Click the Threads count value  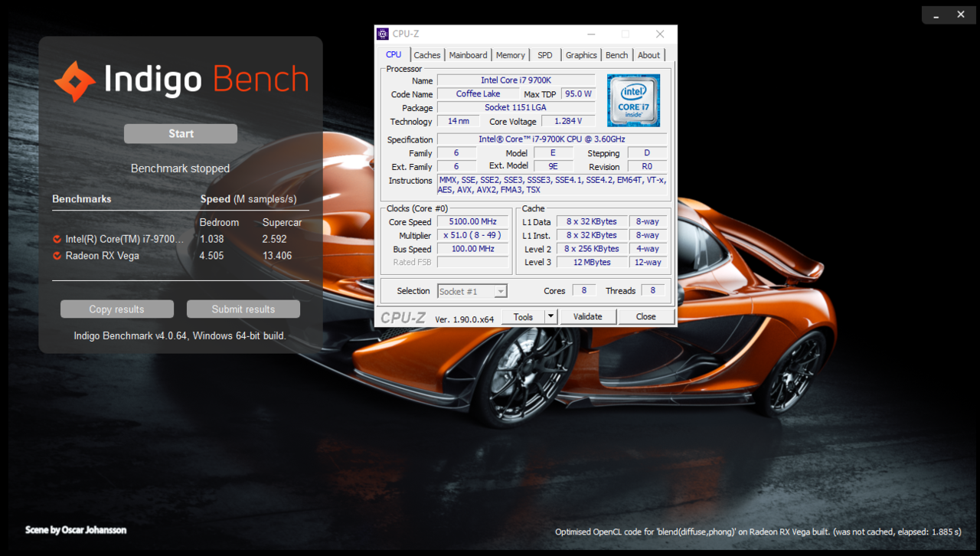(653, 291)
